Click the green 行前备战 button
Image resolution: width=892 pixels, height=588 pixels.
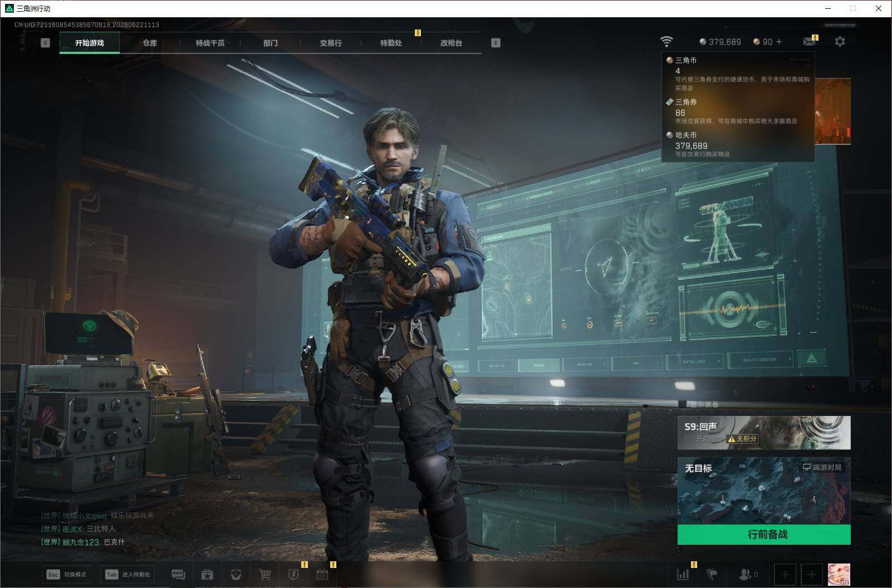764,535
